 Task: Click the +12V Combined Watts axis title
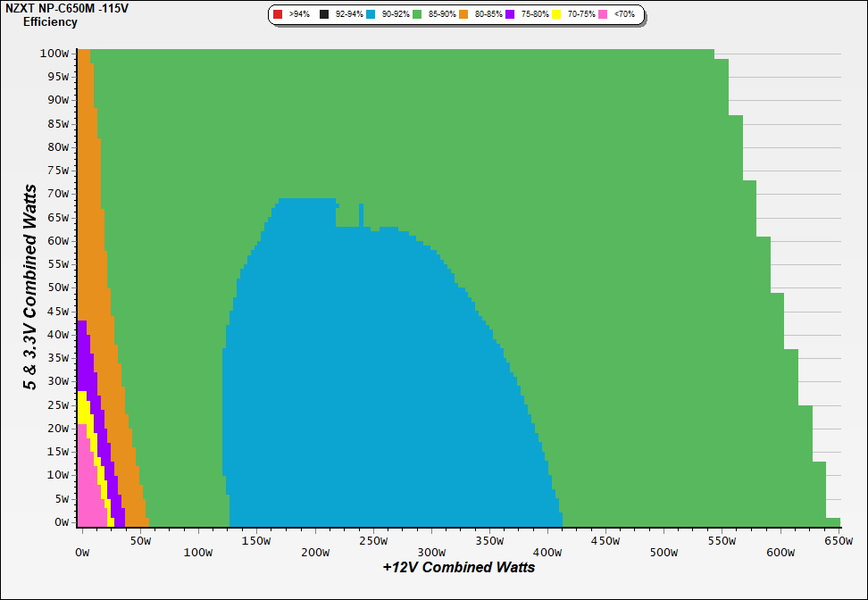(459, 568)
